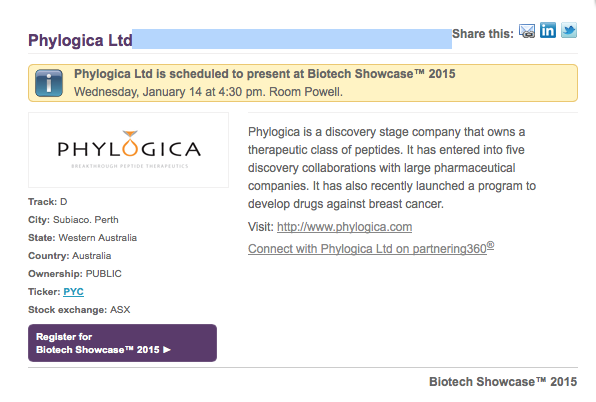Image resolution: width=596 pixels, height=402 pixels.
Task: Share on LinkedIn icon
Action: 548,30
